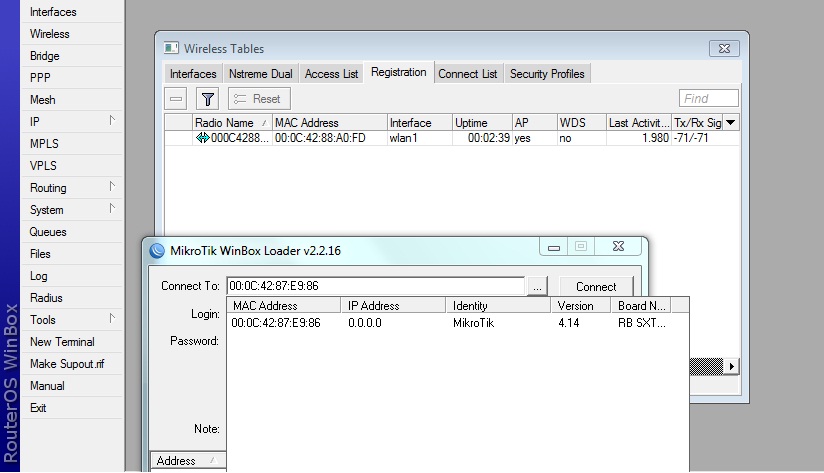Screen dimensions: 824x473
Task: Open Radius in the sidebar menu
Action: pyautogui.click(x=71, y=297)
